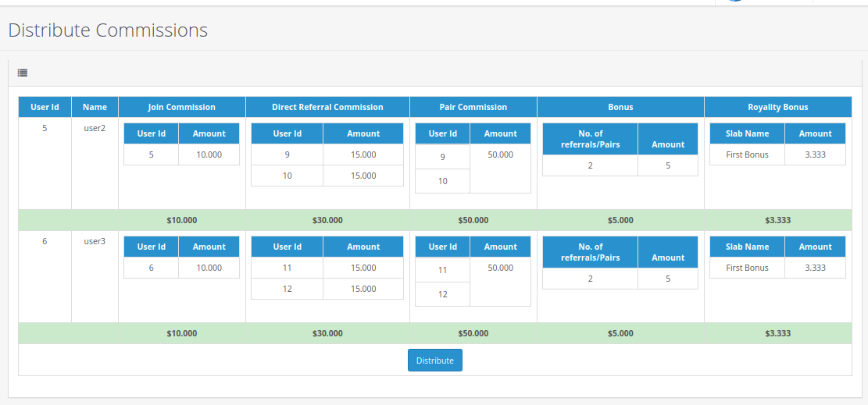Open user ID 9 in Direct Referral Commission

click(x=287, y=155)
